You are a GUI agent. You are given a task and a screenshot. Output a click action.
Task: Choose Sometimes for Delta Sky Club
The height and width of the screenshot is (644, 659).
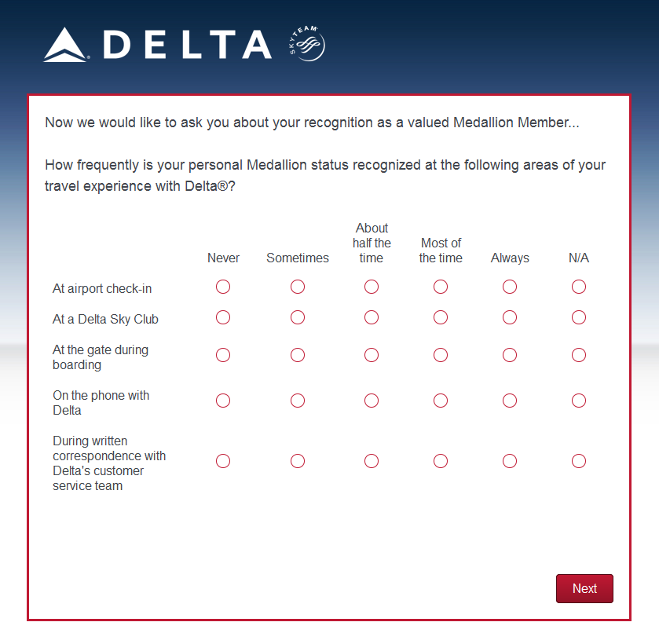coord(298,318)
